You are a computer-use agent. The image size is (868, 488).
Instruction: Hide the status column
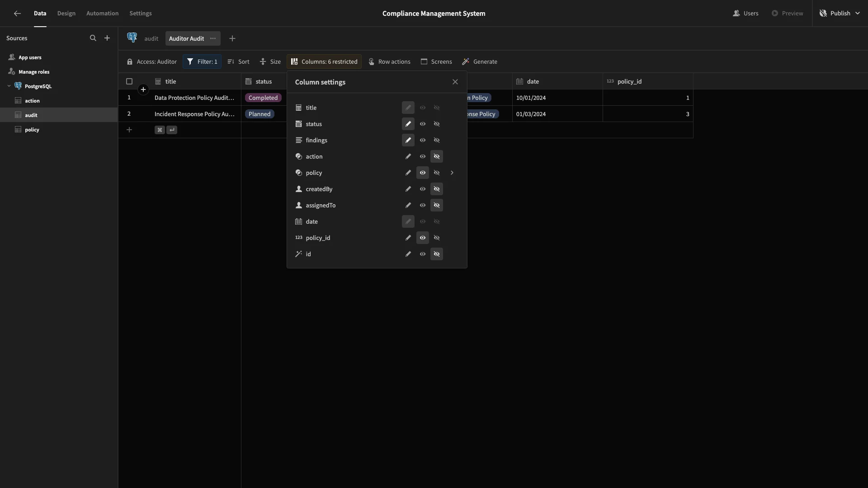point(437,124)
